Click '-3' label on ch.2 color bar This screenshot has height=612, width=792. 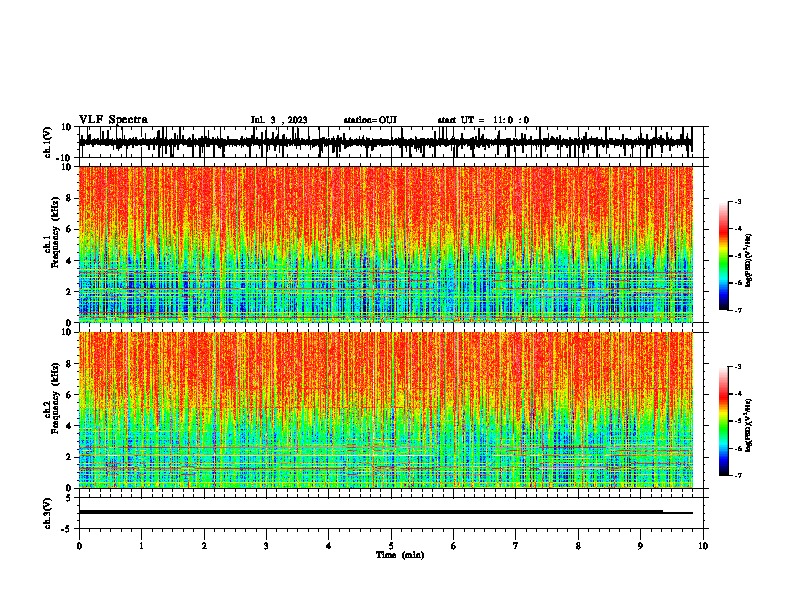(738, 367)
